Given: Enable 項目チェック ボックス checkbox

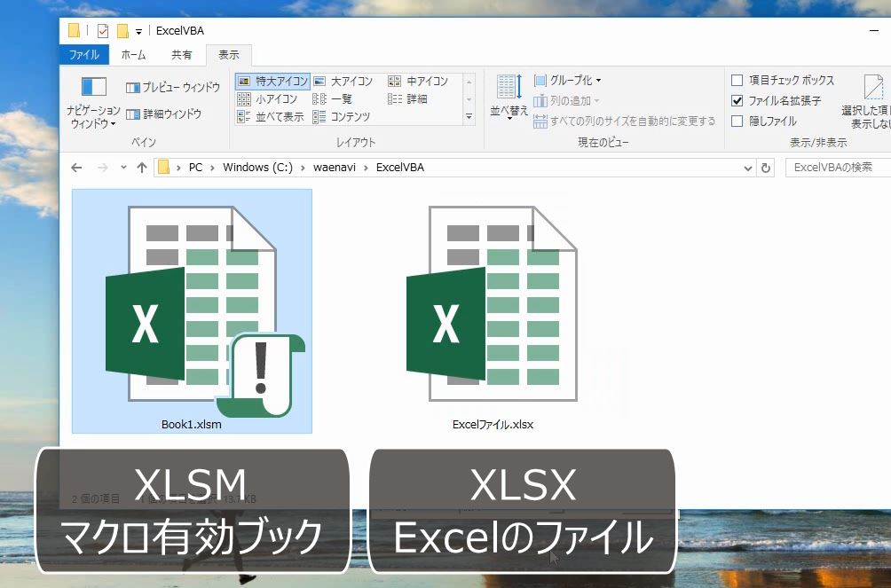Looking at the screenshot, I should (737, 80).
